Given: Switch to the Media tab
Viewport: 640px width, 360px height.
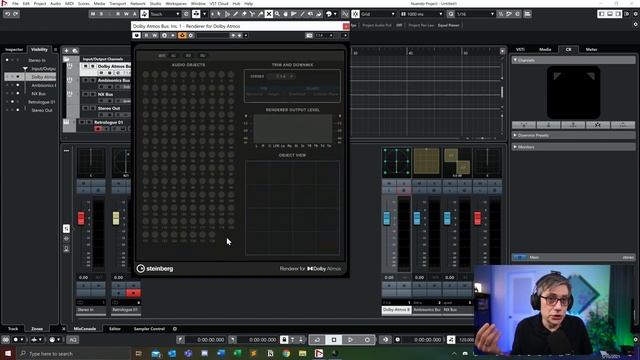Looking at the screenshot, I should pyautogui.click(x=545, y=49).
